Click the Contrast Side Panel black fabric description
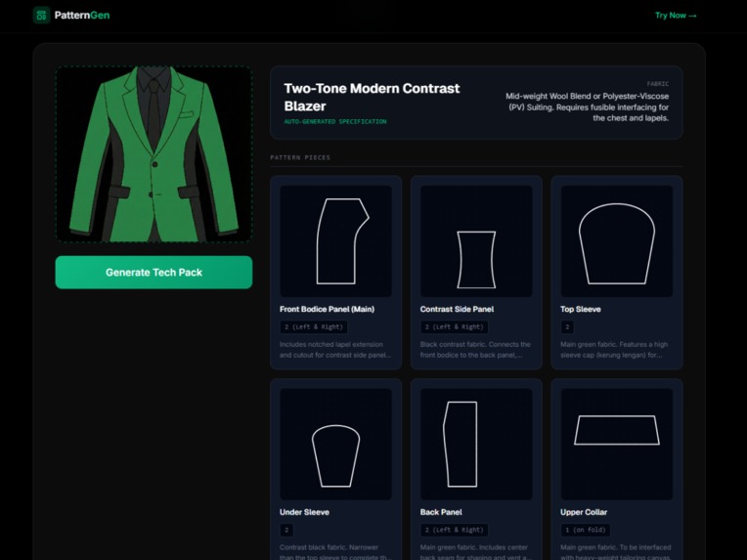This screenshot has width=747, height=560. 475,350
